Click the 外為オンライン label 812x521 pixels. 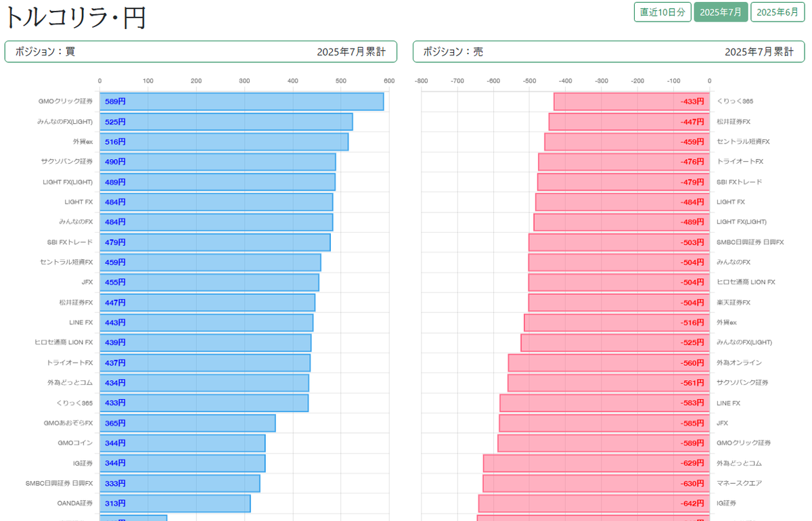pyautogui.click(x=739, y=363)
